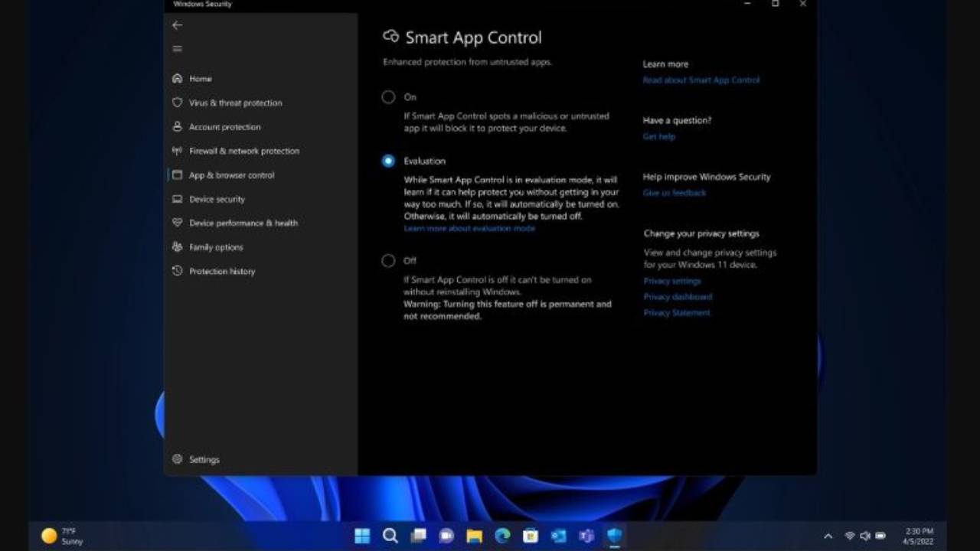Open taskbar Search magnifier
Screen dimensions: 980x551
pyautogui.click(x=390, y=535)
